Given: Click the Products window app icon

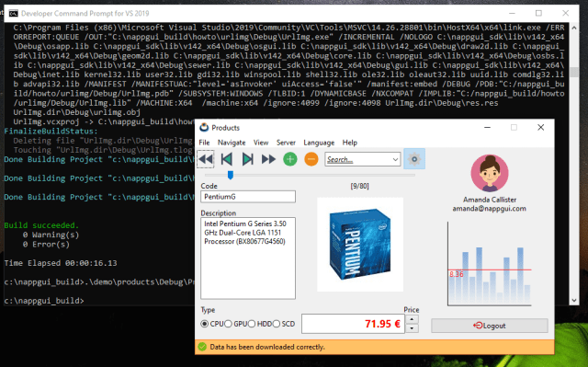Looking at the screenshot, I should (204, 128).
